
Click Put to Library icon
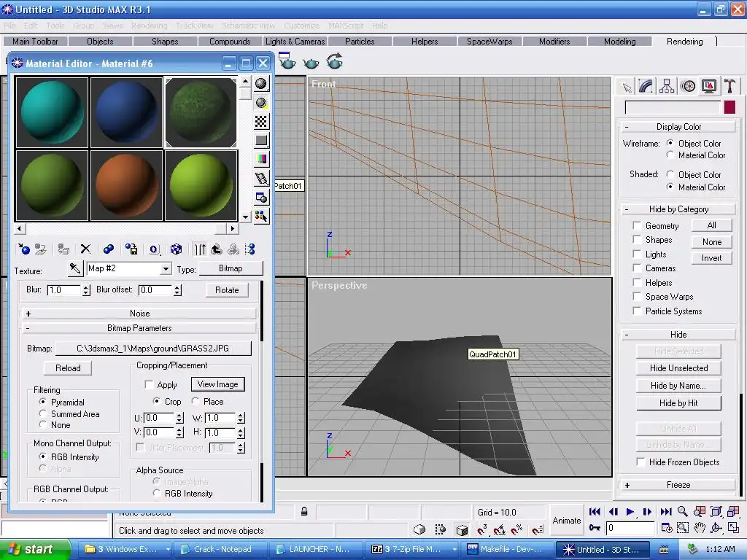tap(131, 249)
